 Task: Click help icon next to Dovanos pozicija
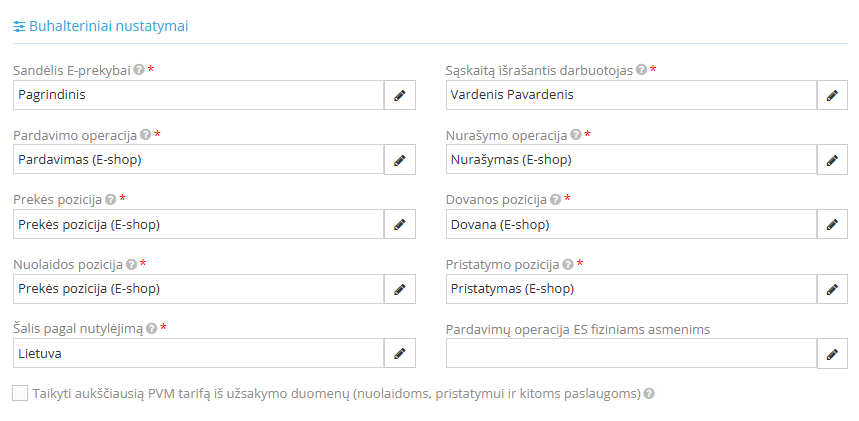point(555,199)
